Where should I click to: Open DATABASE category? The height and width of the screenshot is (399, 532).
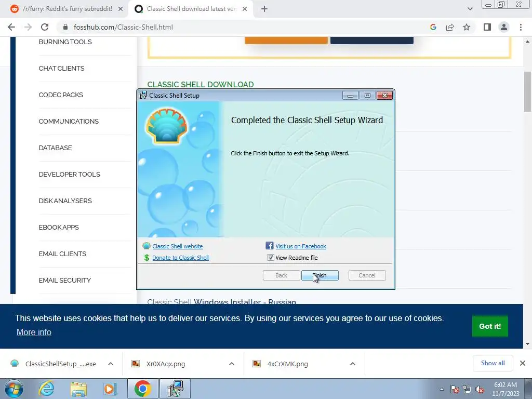[x=55, y=148]
